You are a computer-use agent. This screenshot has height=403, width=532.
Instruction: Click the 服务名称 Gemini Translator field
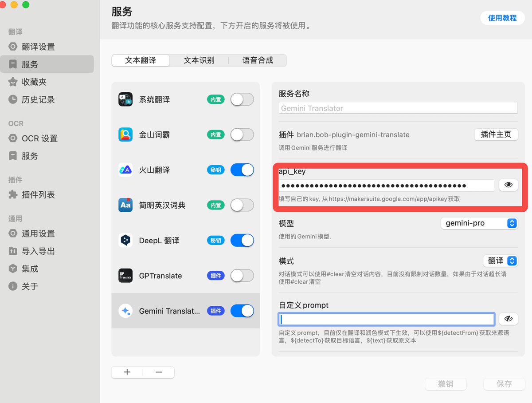click(x=398, y=108)
